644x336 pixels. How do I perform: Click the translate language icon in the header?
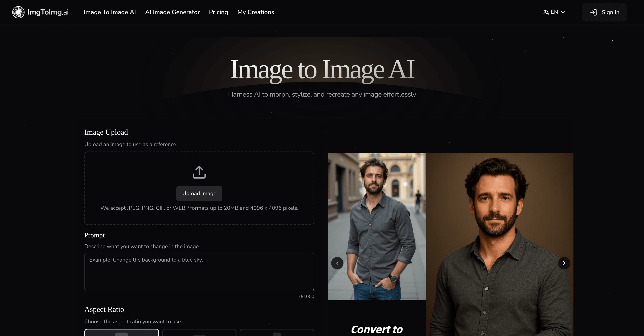click(546, 12)
